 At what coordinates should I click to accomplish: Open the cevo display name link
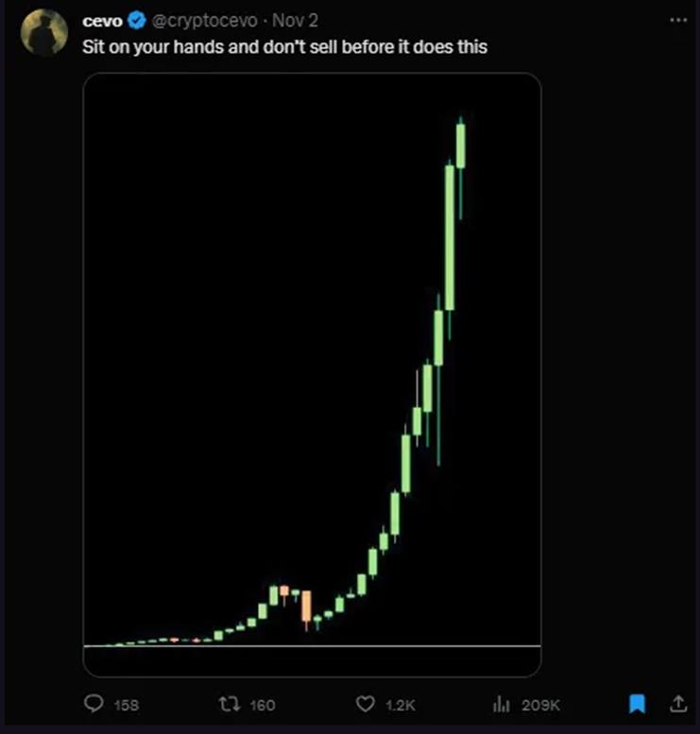pyautogui.click(x=103, y=21)
